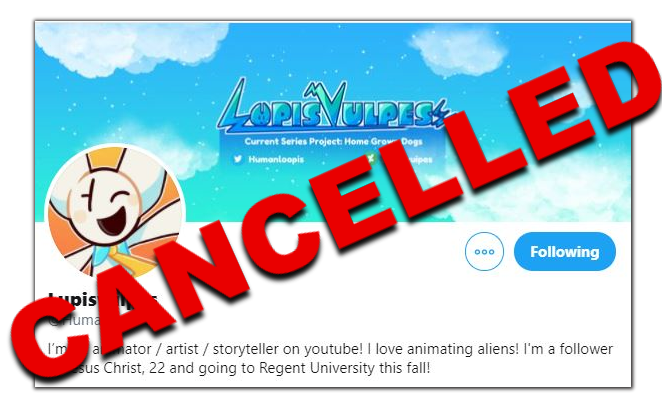The width and height of the screenshot is (662, 420).
Task: Open the three-dot more options button
Action: [484, 252]
